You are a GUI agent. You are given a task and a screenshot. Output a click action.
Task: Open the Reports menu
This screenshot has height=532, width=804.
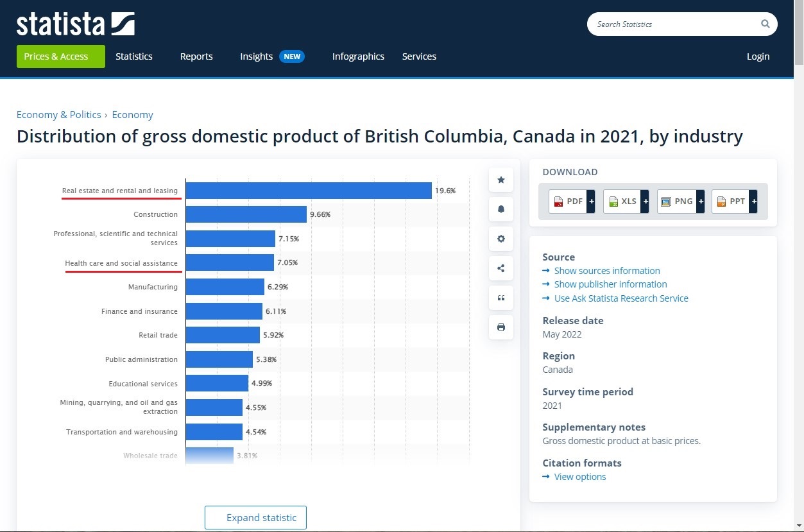(x=196, y=56)
